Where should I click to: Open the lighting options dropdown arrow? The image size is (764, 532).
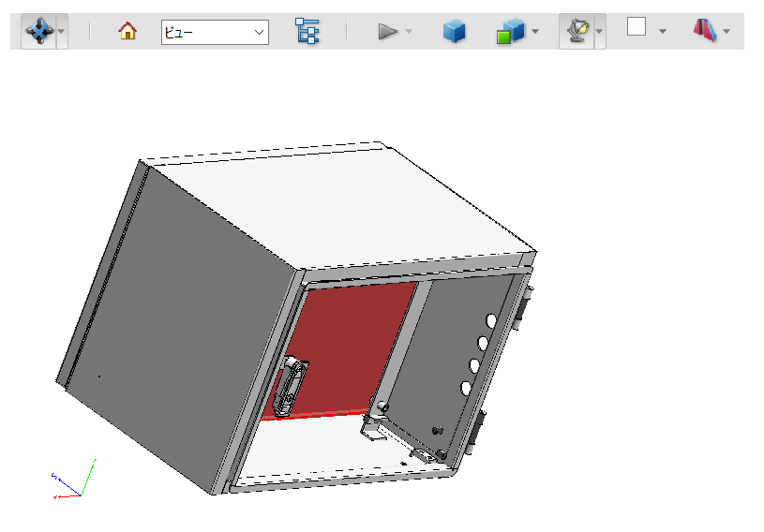click(600, 32)
